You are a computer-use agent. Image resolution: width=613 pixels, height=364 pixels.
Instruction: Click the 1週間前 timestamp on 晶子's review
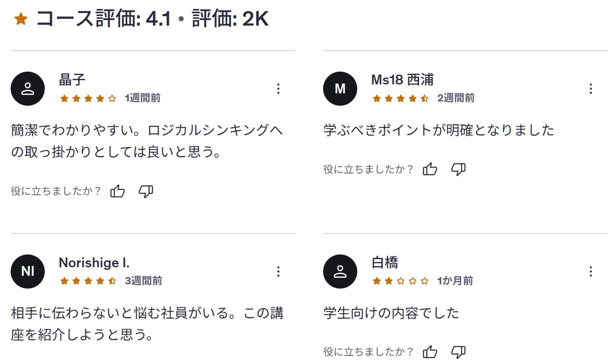(x=142, y=98)
